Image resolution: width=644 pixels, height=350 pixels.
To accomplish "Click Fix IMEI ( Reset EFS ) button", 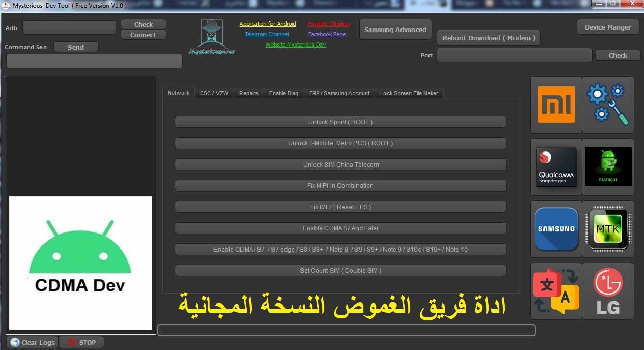I will [x=340, y=207].
